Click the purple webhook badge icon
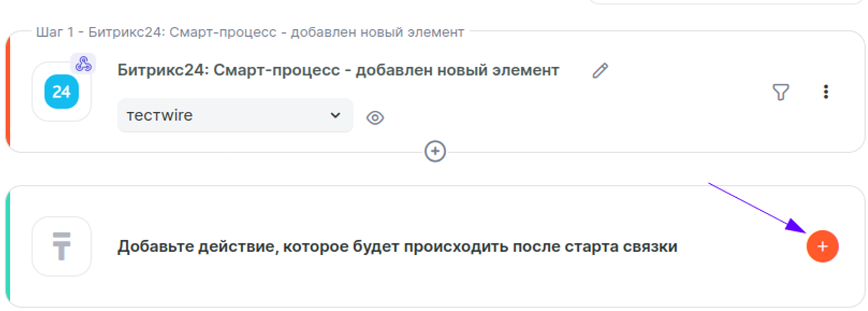The height and width of the screenshot is (311, 868). 83,64
